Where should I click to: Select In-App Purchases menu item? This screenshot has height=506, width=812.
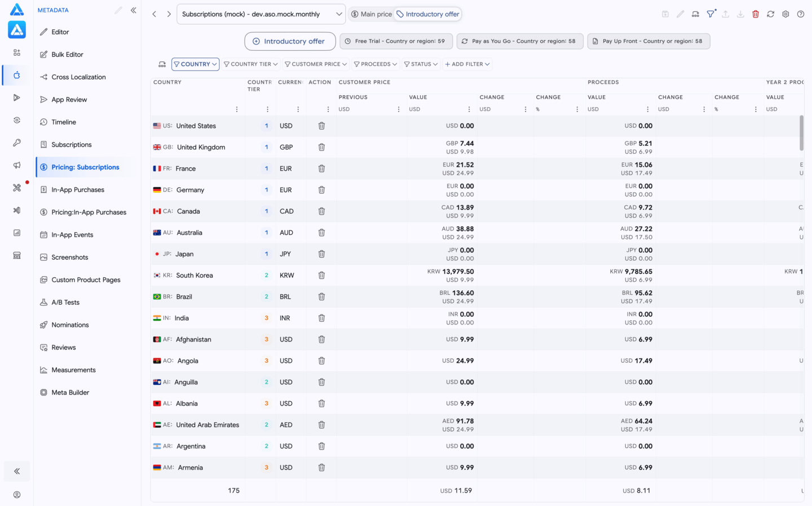pyautogui.click(x=78, y=190)
